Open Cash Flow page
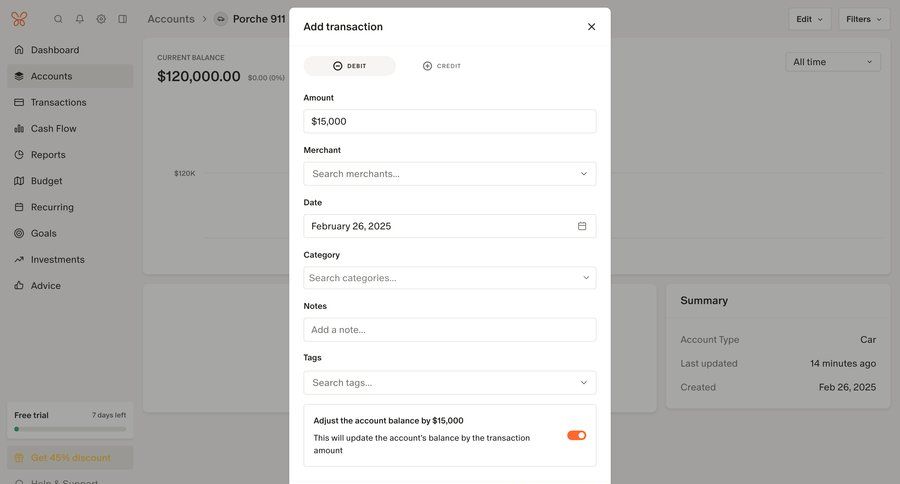900x484 pixels. tap(70, 129)
